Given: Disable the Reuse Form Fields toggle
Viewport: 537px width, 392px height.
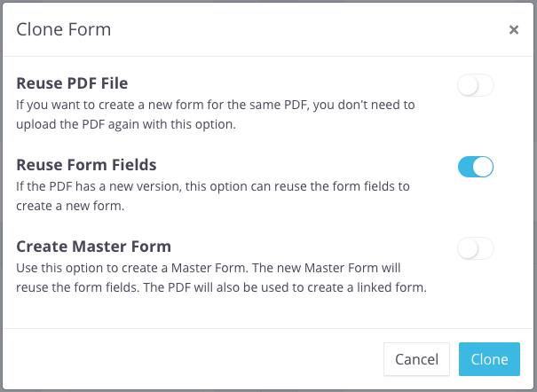Looking at the screenshot, I should click(476, 167).
